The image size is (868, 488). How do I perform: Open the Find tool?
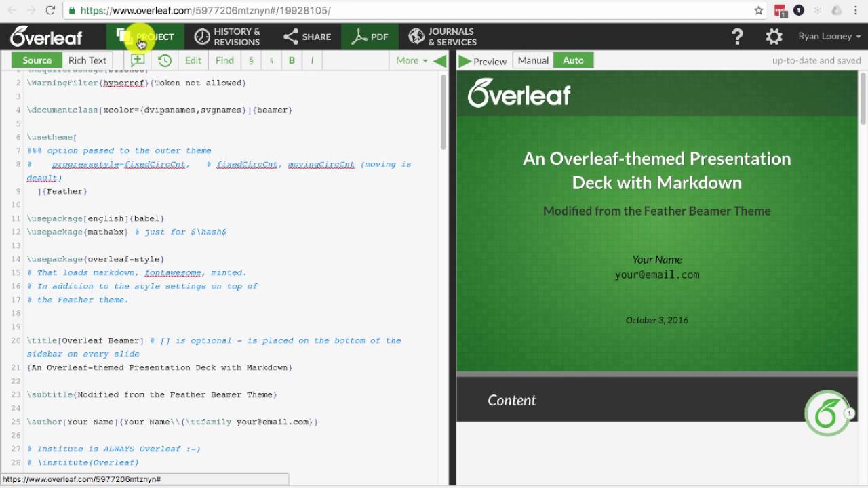(x=224, y=60)
